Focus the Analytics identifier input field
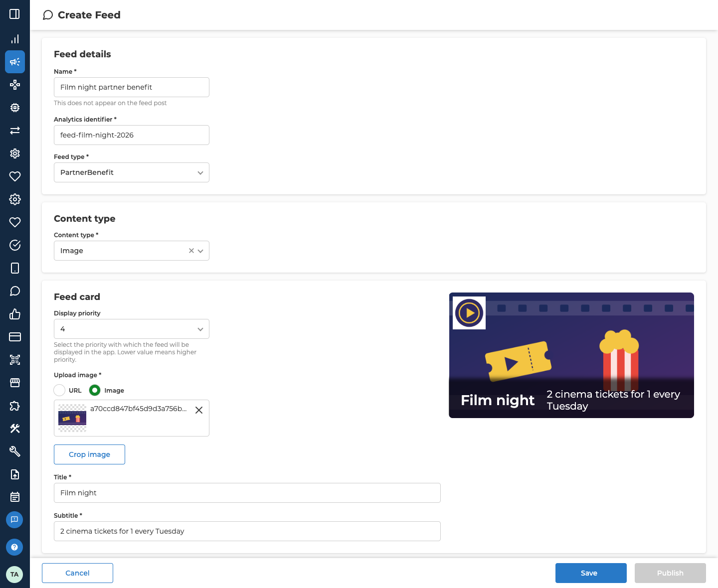This screenshot has height=588, width=718. coord(132,135)
